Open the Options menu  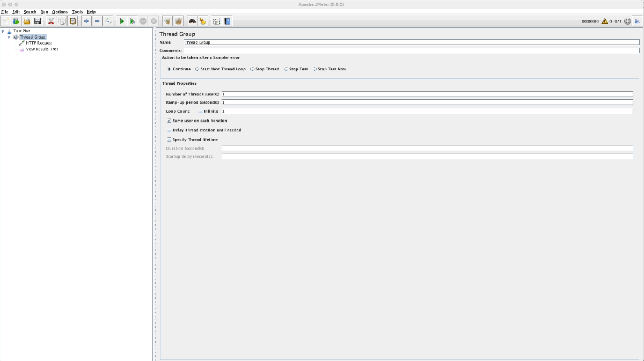pyautogui.click(x=60, y=12)
